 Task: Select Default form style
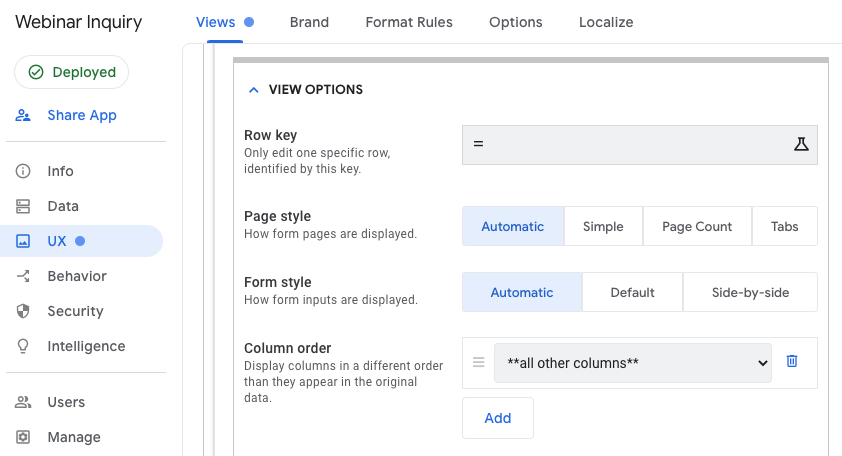pyautogui.click(x=632, y=292)
